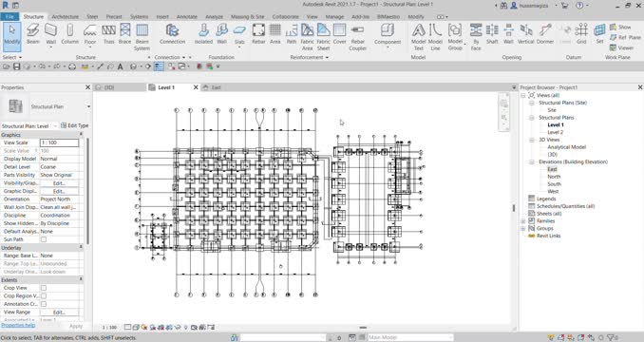Click the Shaft opening tool
The image size is (644, 342).
(x=492, y=34)
